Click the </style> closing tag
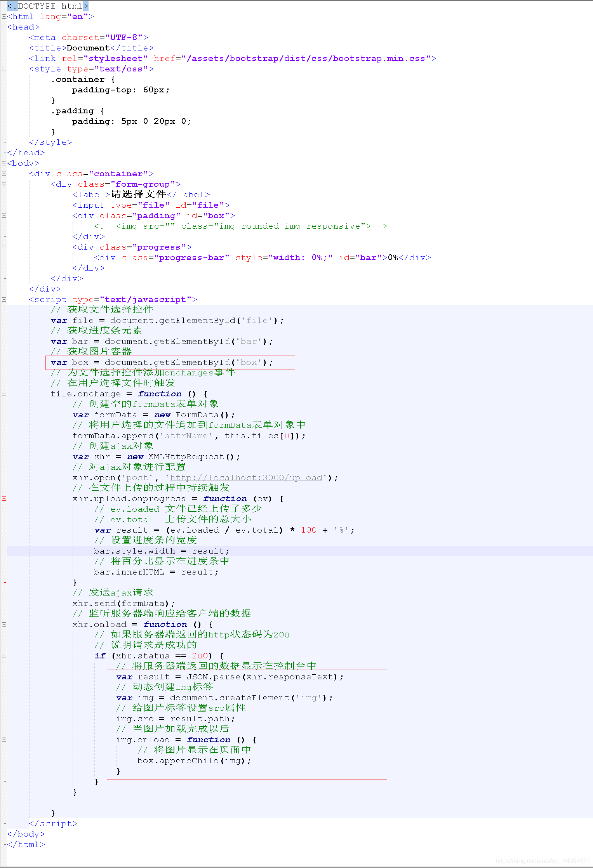This screenshot has width=593, height=868. tap(50, 142)
